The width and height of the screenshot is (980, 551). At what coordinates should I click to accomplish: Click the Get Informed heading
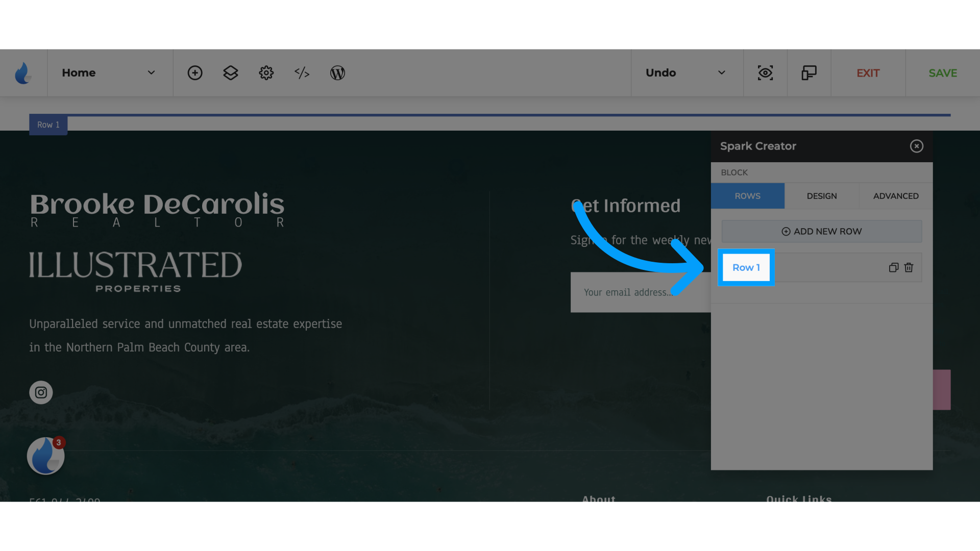(x=626, y=206)
